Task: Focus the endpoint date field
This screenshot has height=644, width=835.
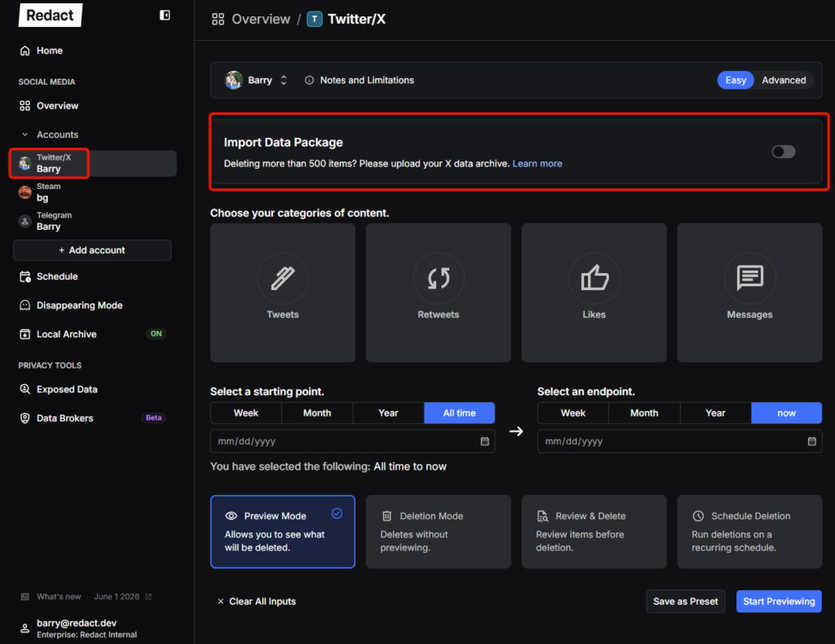Action: pyautogui.click(x=679, y=441)
